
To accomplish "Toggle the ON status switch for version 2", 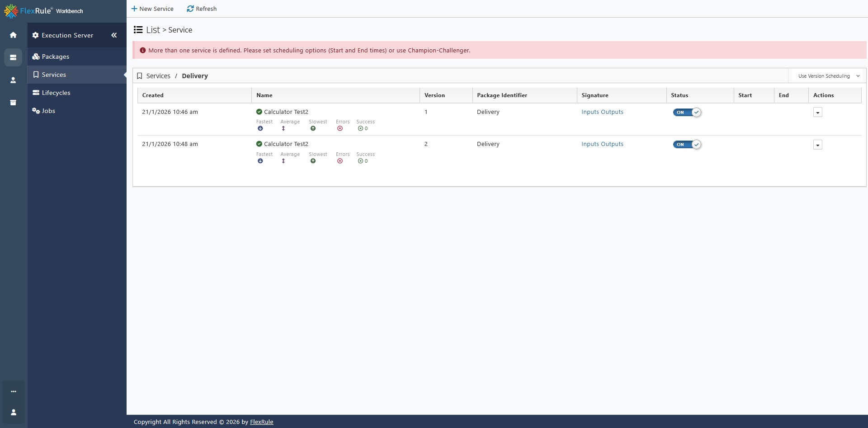I will coord(687,145).
